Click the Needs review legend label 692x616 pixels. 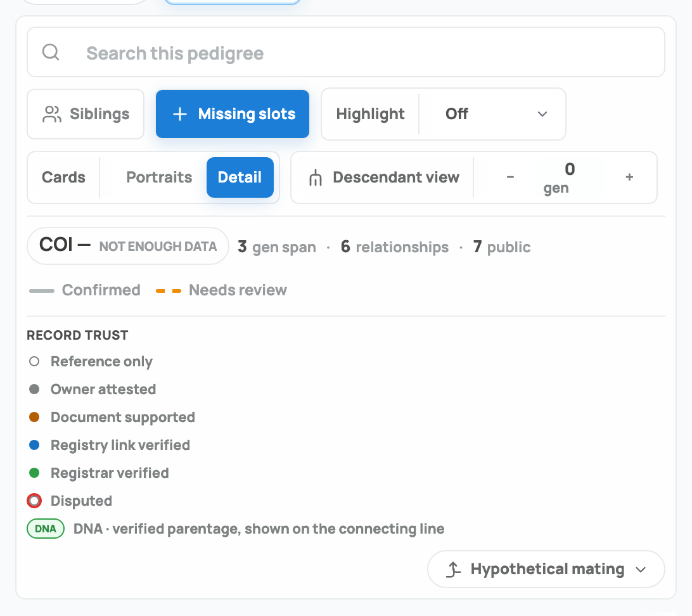pyautogui.click(x=238, y=290)
